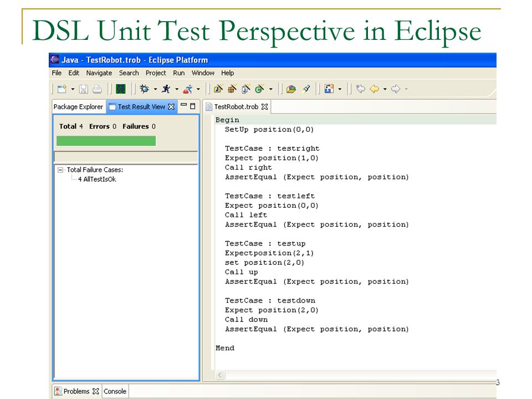Click the Begin line in editor
This screenshot has height=399, width=532.
pos(356,120)
